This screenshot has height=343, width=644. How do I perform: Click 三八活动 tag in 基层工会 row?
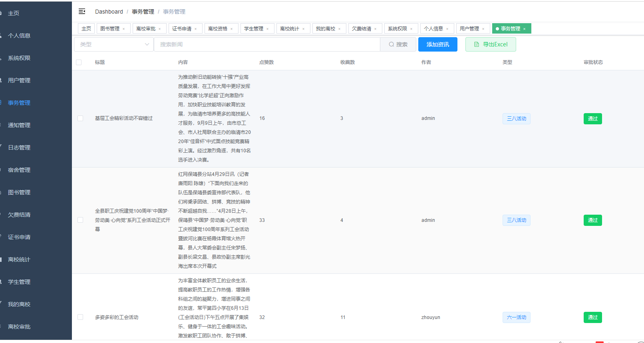517,119
